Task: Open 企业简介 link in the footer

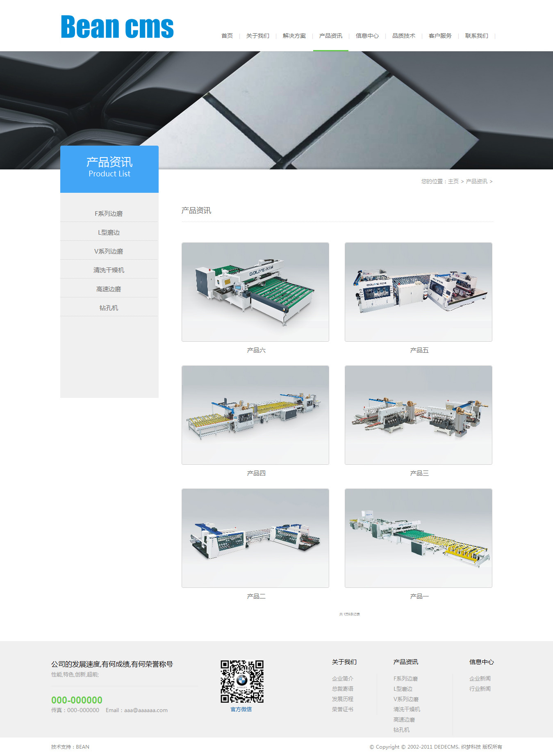Action: coord(342,679)
